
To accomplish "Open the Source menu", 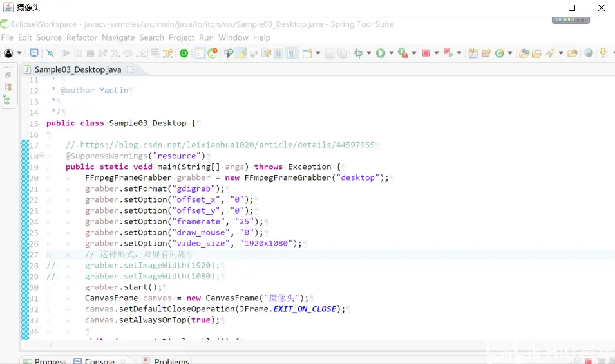I will click(x=49, y=37).
